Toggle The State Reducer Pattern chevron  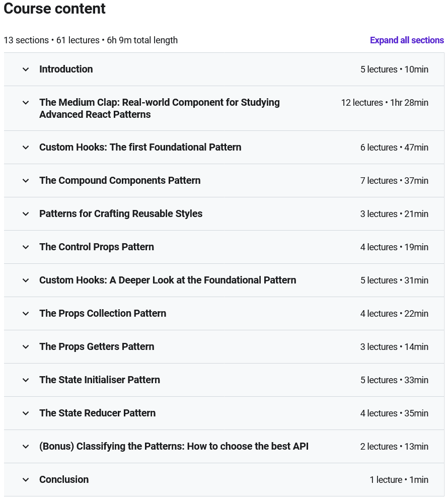tap(26, 413)
